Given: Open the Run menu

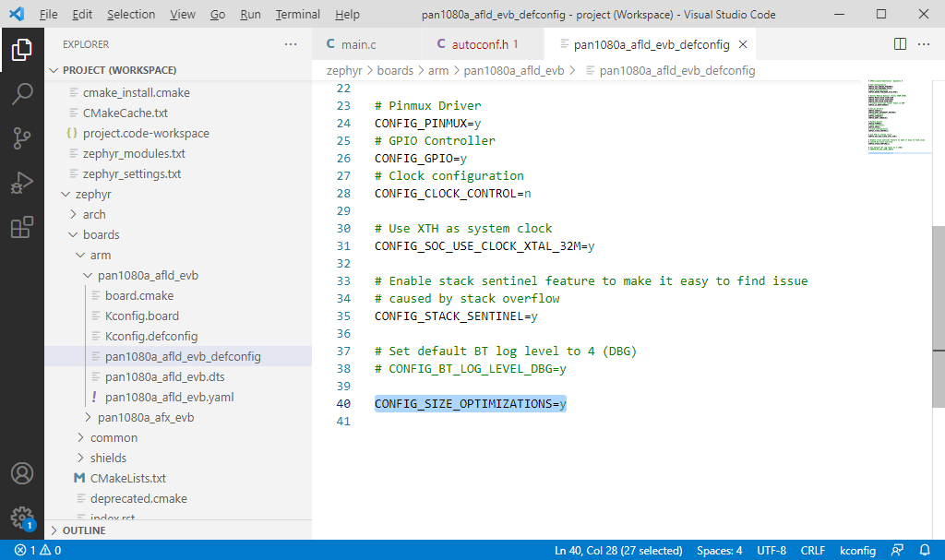Looking at the screenshot, I should (250, 15).
